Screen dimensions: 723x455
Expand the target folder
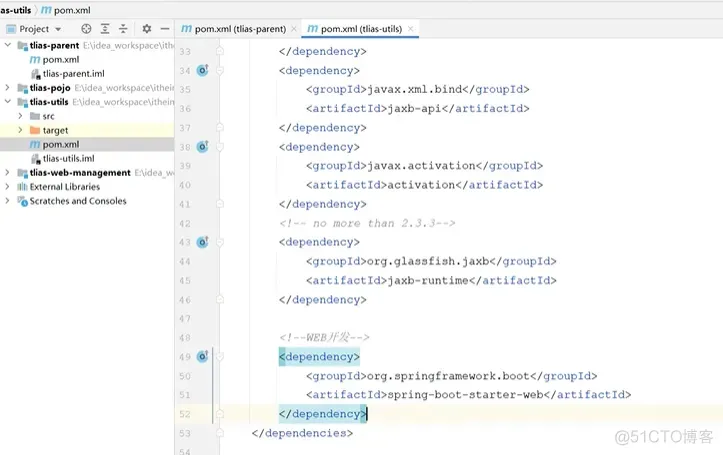coord(20,130)
